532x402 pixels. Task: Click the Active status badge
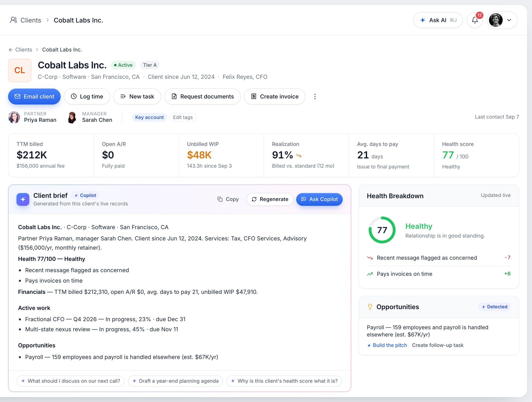coord(123,65)
